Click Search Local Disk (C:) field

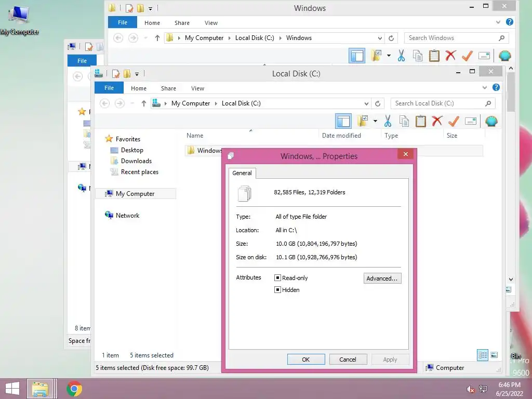click(x=443, y=103)
